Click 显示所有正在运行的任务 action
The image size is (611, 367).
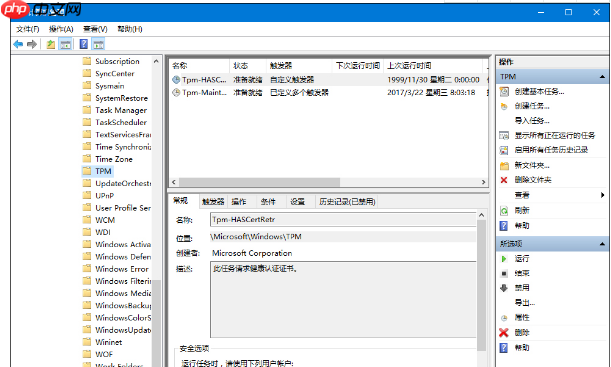point(555,136)
